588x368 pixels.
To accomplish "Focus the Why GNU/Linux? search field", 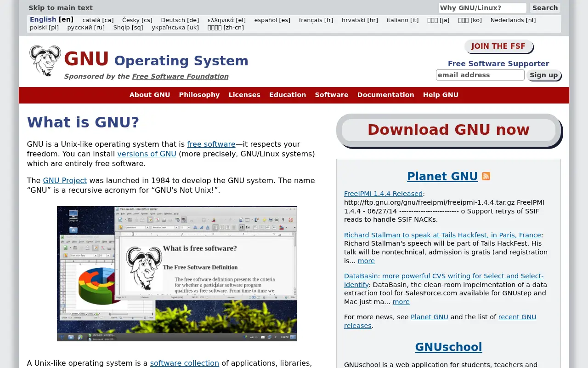I will point(482,8).
